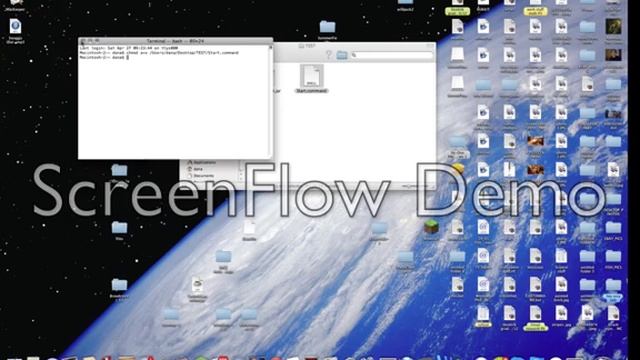
Task: Click the folder icon in Finder toolbar
Action: 342,55
